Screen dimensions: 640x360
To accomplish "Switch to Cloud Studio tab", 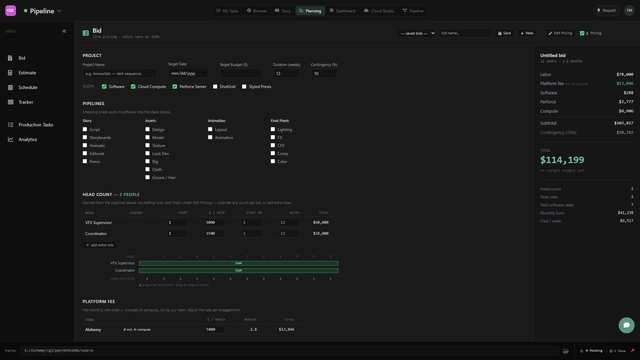I will pyautogui.click(x=379, y=11).
